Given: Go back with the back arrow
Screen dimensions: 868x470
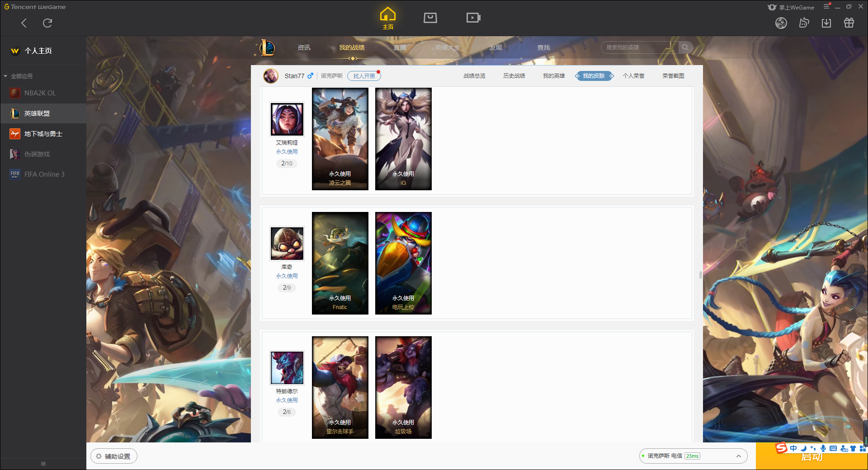Looking at the screenshot, I should (24, 23).
